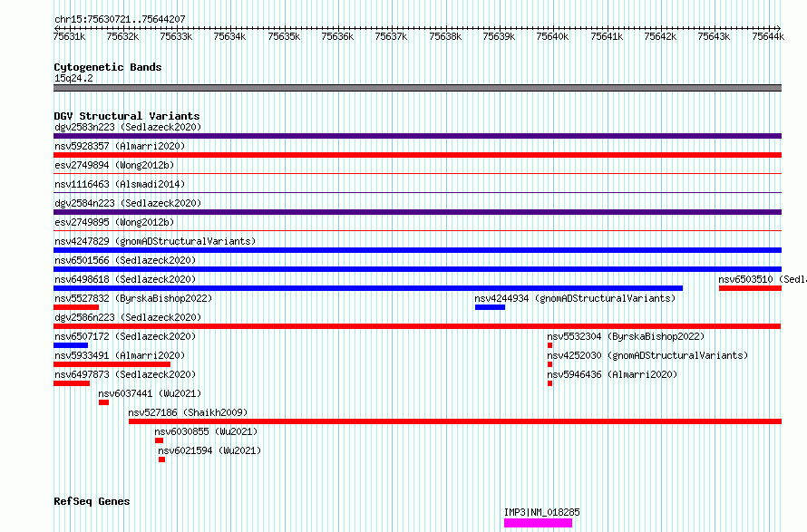The width and height of the screenshot is (807, 532).
Task: Click nsv6037441 (Wu2021) label
Action: click(x=150, y=393)
